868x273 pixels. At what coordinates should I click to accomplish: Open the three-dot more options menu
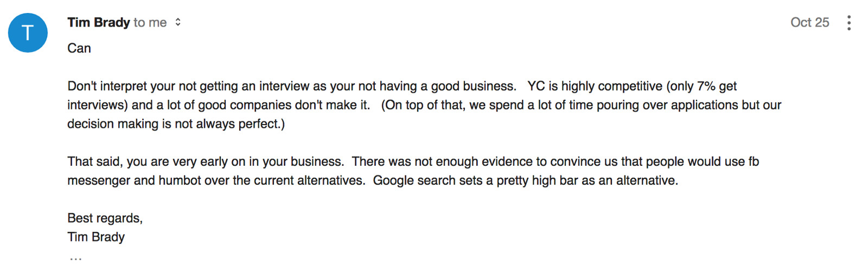[x=848, y=23]
